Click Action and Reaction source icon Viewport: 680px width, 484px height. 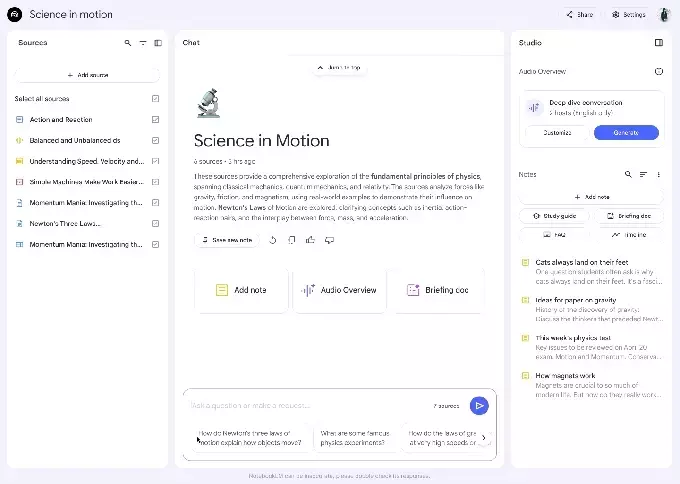click(20, 119)
